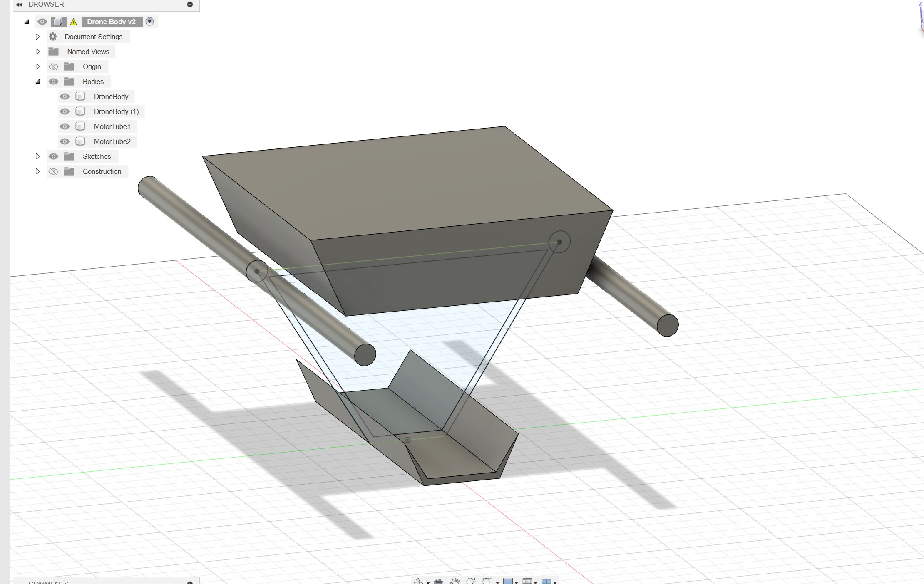Expand the Origin node
The height and width of the screenshot is (584, 924).
[x=37, y=67]
